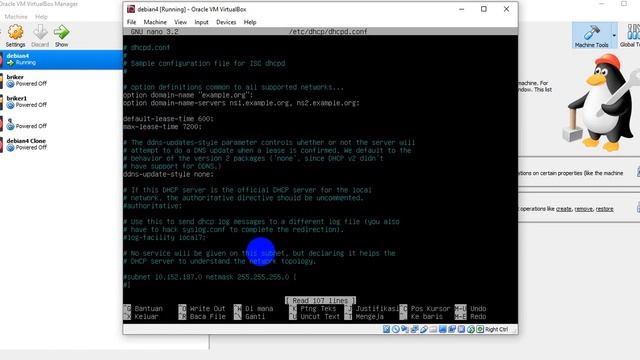The width and height of the screenshot is (640, 360).
Task: Click '#log-facility local7;' line in terminal
Action: (164, 238)
